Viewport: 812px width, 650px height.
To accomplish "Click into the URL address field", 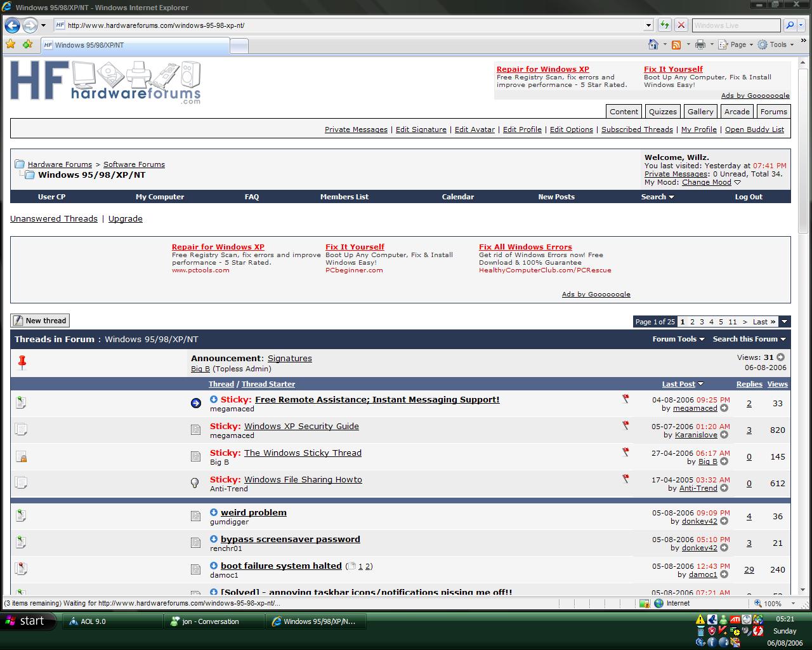I will (x=353, y=25).
